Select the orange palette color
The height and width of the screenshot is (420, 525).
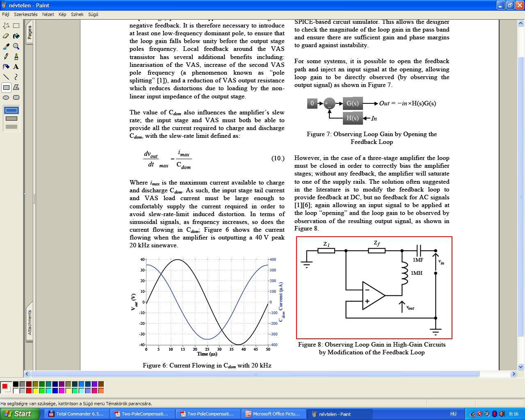[x=101, y=391]
